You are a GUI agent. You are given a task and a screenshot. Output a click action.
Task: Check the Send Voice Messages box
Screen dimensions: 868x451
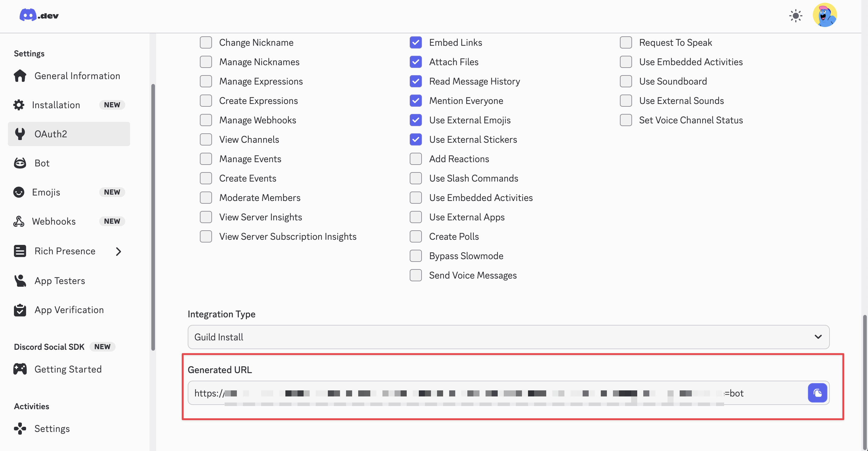pos(416,275)
